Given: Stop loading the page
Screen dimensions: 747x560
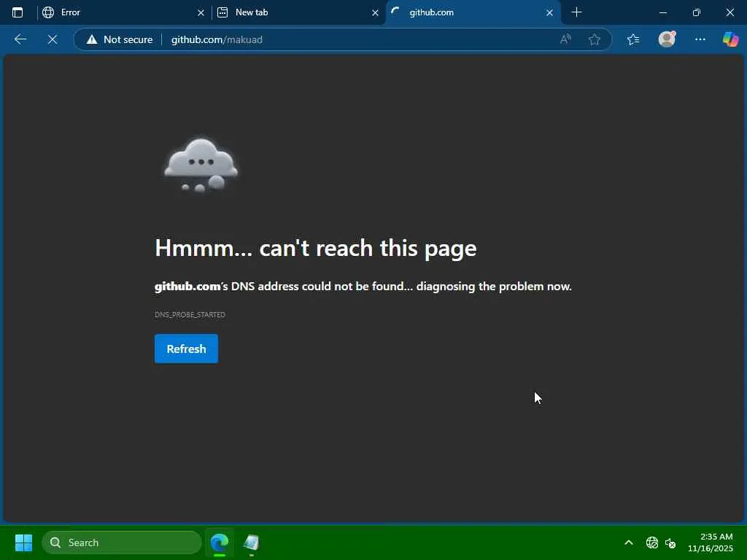Looking at the screenshot, I should (x=53, y=39).
